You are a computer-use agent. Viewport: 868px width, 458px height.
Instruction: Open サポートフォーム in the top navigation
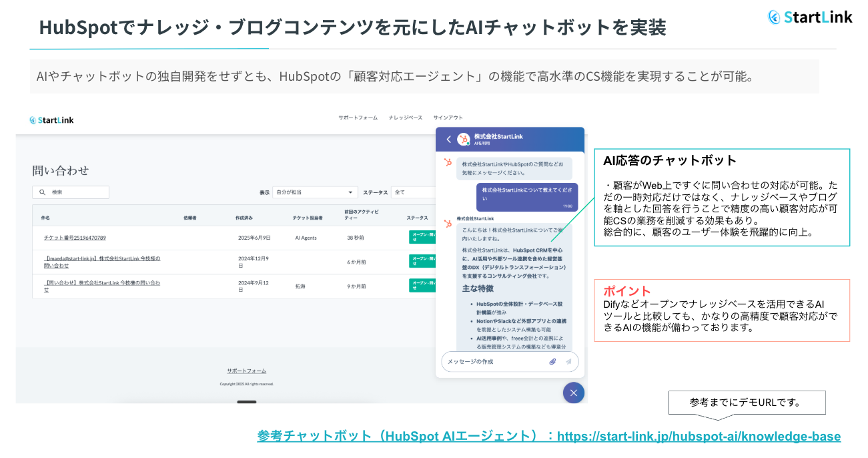(x=358, y=118)
